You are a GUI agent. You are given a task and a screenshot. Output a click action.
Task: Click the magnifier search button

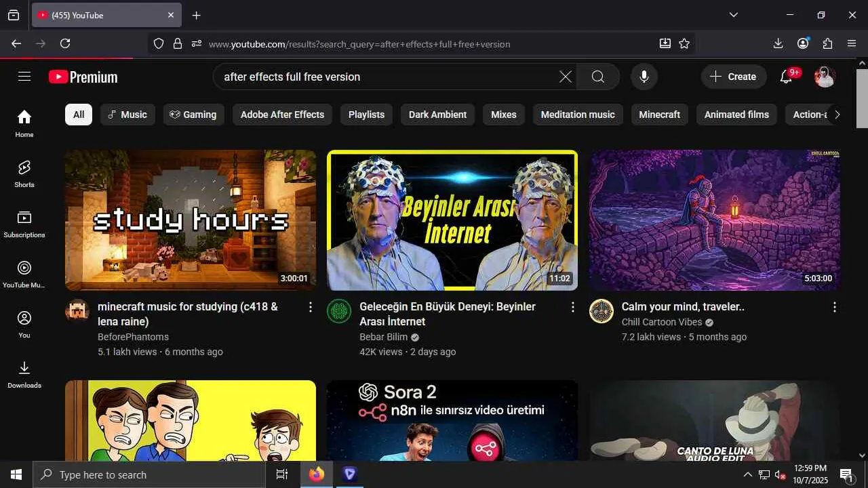pyautogui.click(x=598, y=77)
